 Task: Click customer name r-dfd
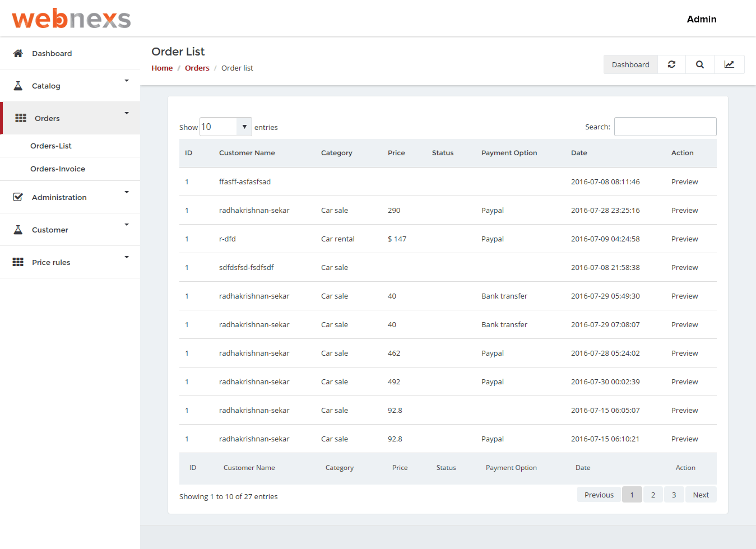(x=228, y=239)
